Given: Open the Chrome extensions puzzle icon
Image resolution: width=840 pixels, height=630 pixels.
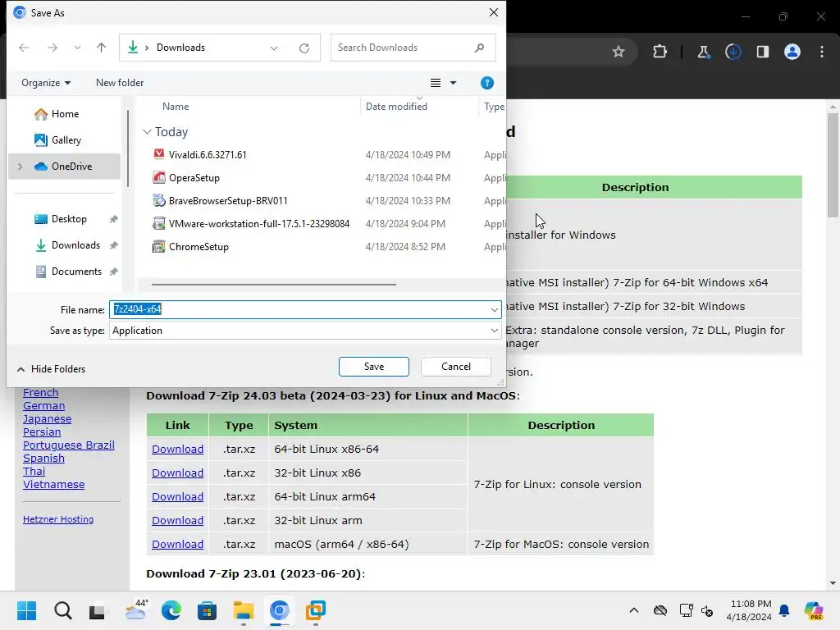Looking at the screenshot, I should [660, 52].
